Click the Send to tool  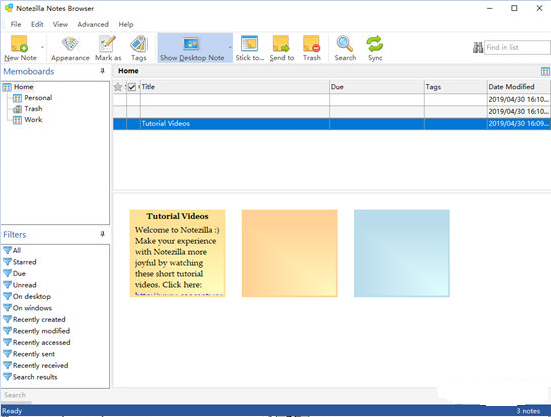pyautogui.click(x=281, y=48)
